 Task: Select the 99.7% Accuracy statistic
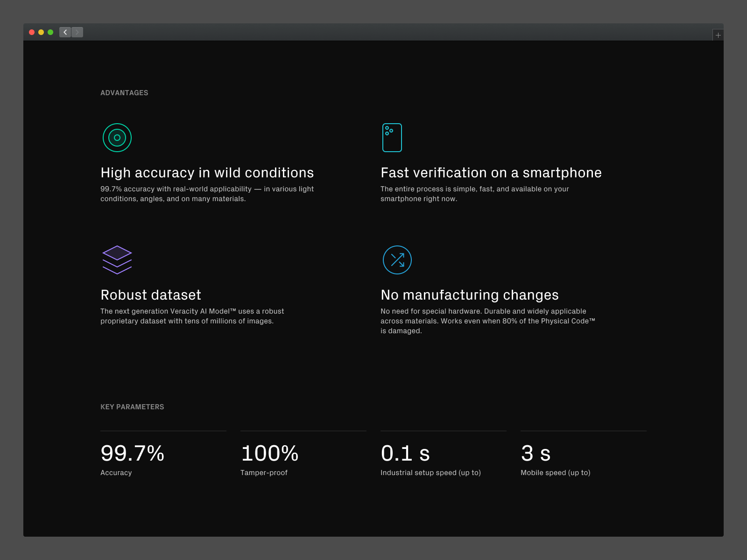pyautogui.click(x=132, y=453)
